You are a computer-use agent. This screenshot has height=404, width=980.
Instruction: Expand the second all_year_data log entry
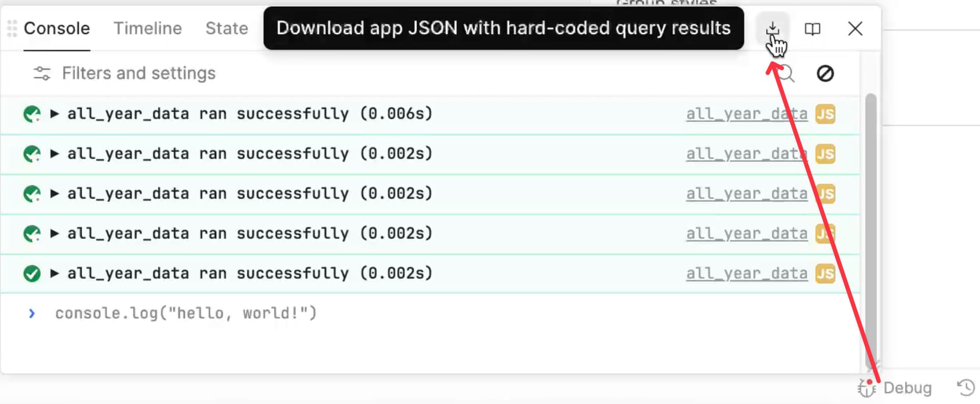[54, 153]
